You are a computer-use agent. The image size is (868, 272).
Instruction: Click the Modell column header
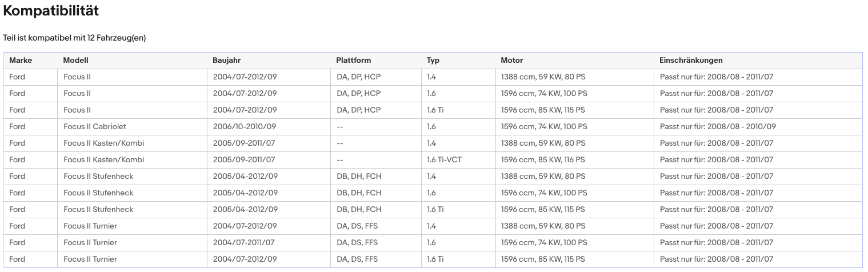click(75, 60)
